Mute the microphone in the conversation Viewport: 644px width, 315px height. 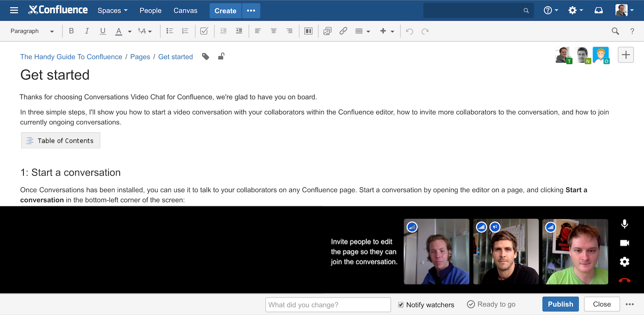[624, 224]
